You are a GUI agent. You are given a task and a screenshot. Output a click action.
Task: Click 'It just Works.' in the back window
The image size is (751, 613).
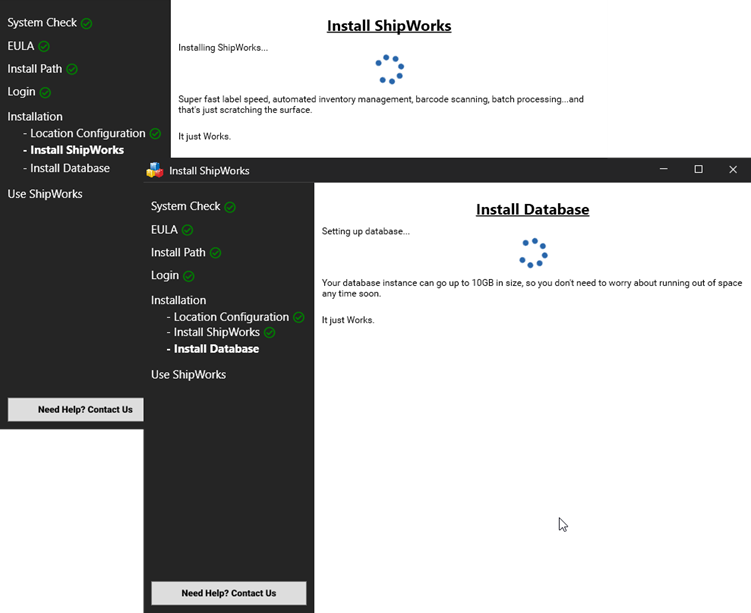point(205,136)
